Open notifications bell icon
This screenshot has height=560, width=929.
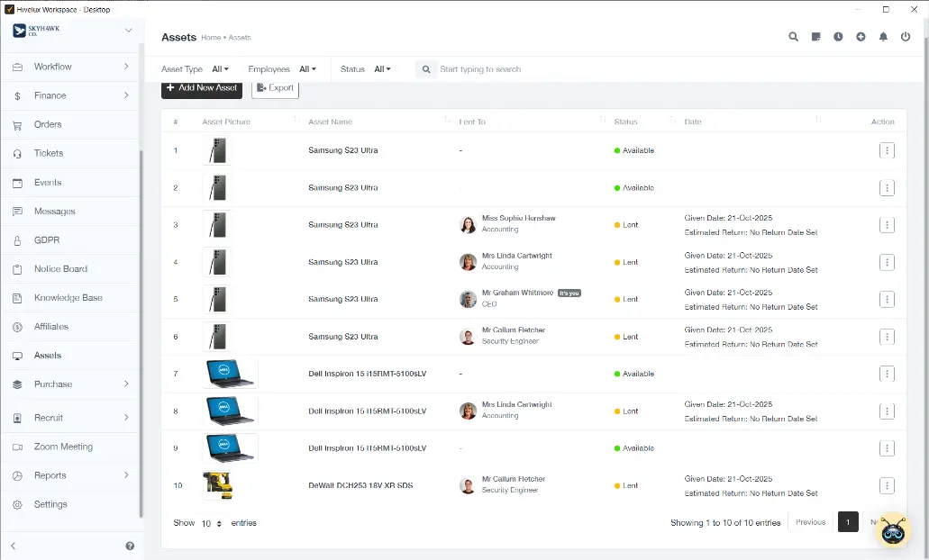click(x=883, y=37)
